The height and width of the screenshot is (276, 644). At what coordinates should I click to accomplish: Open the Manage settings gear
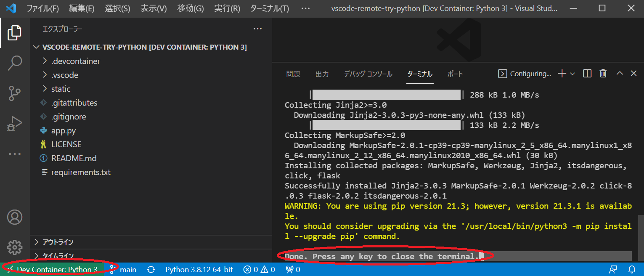point(15,247)
